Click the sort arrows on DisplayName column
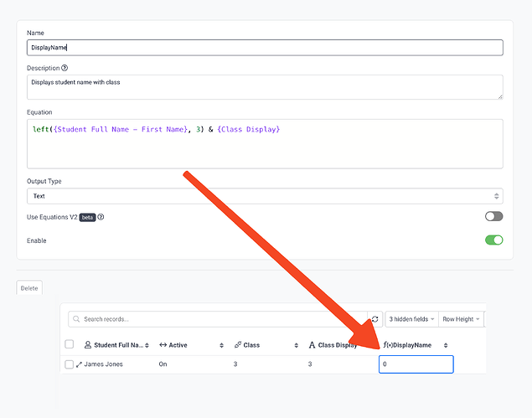 point(446,345)
